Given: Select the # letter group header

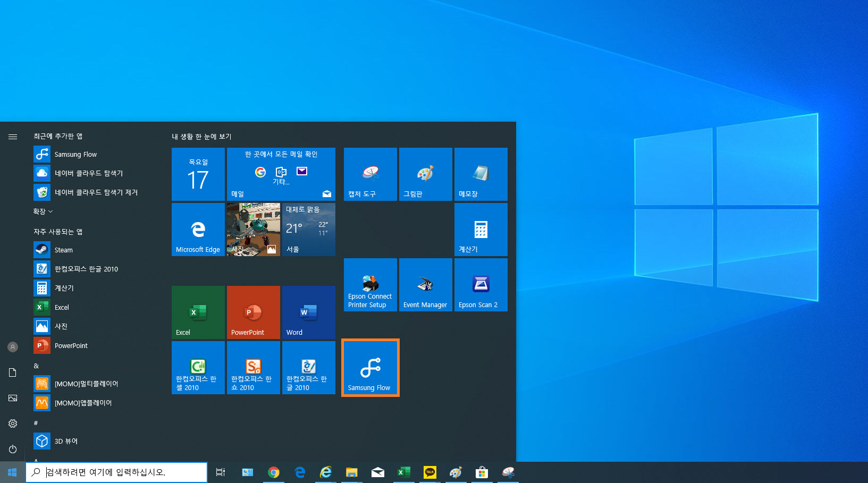Looking at the screenshot, I should point(36,423).
